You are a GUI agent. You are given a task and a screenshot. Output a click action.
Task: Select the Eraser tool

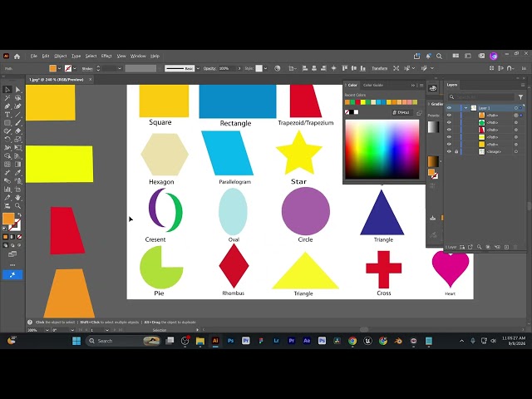[18, 131]
